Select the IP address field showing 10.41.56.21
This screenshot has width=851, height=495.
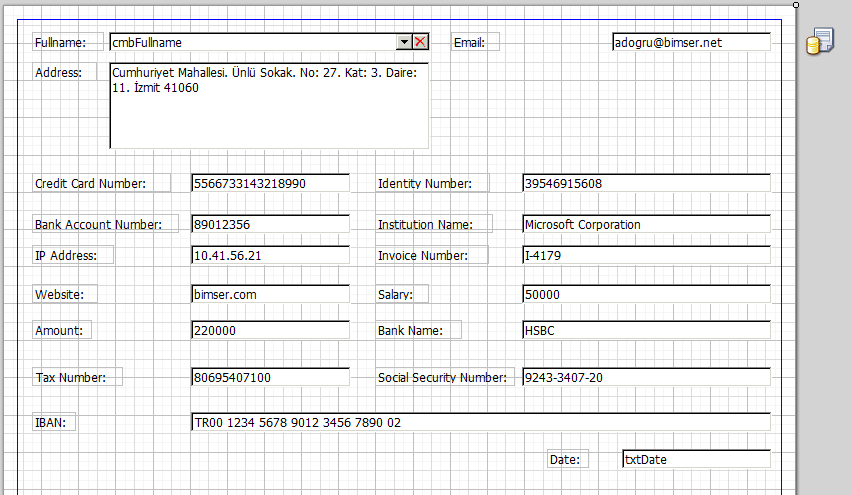(x=270, y=255)
